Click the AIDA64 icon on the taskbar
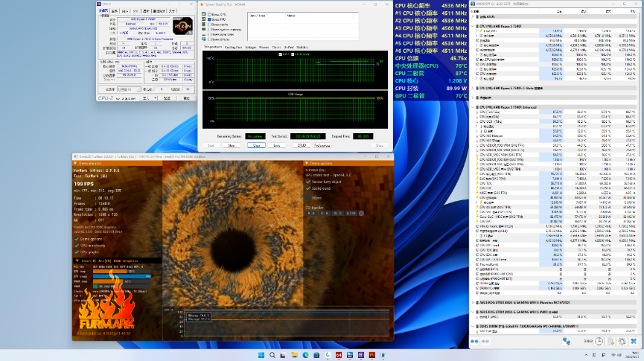 coord(337,354)
